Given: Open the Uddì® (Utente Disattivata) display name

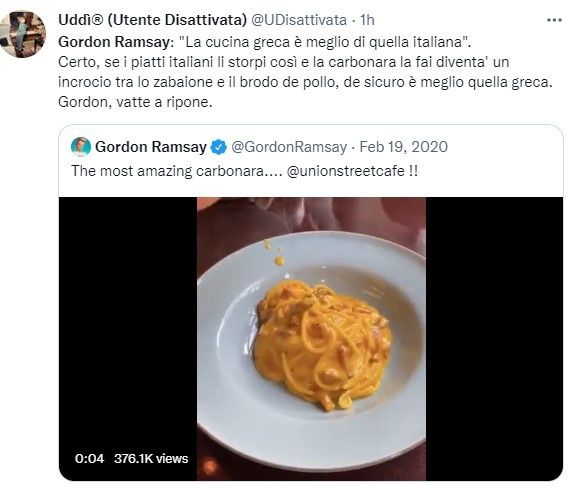Looking at the screenshot, I should click(x=152, y=20).
